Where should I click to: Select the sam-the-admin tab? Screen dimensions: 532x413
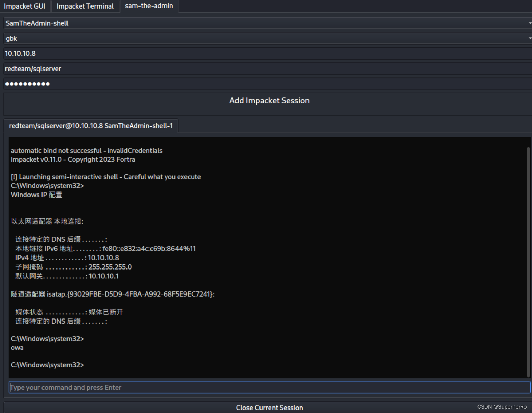pyautogui.click(x=149, y=6)
